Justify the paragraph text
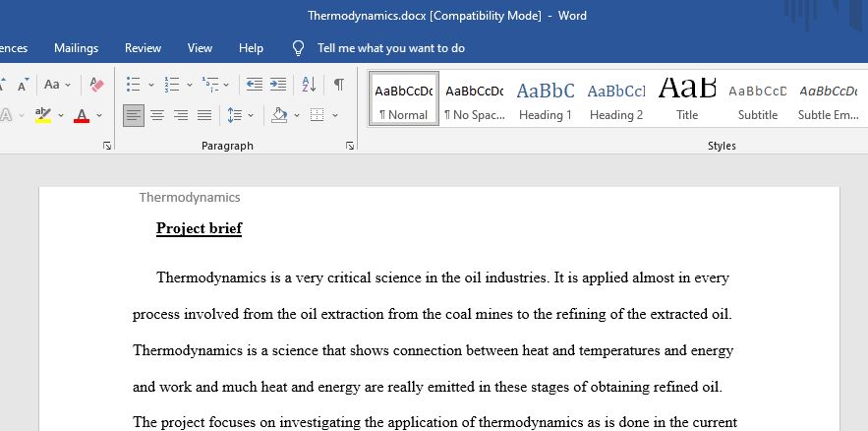This screenshot has width=868, height=431. pos(204,115)
